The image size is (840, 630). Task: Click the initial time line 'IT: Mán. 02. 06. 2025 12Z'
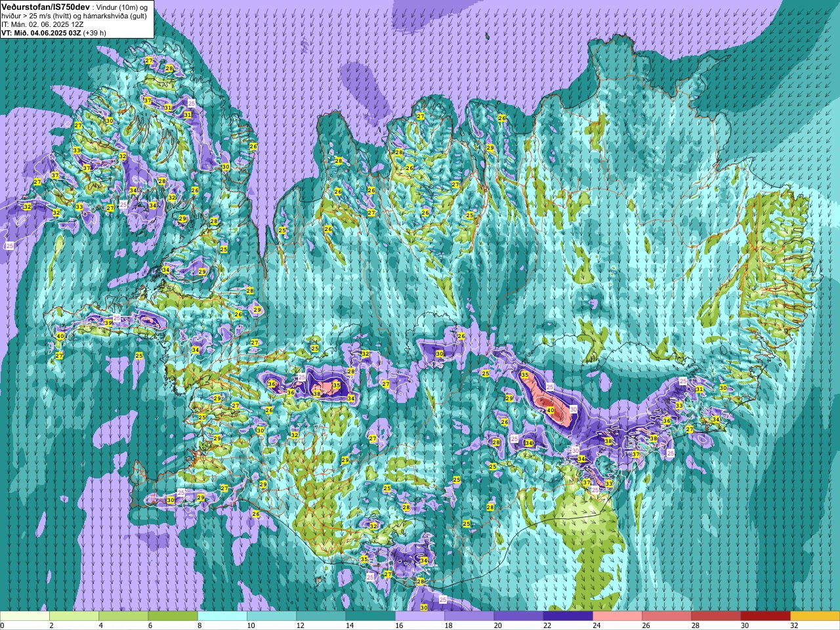pyautogui.click(x=43, y=24)
